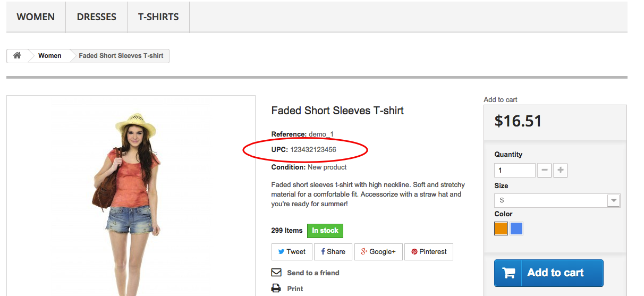644x296 pixels.
Task: Click the Facebook Share icon
Action: [323, 252]
